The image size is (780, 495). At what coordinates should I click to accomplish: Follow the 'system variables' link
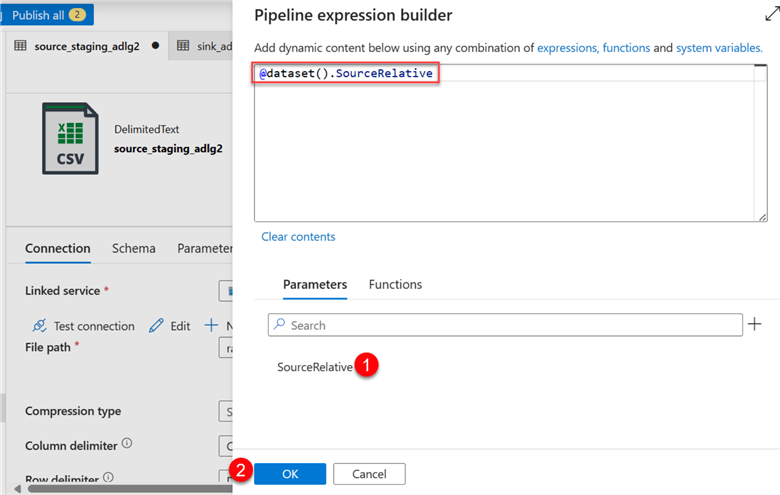[x=719, y=47]
